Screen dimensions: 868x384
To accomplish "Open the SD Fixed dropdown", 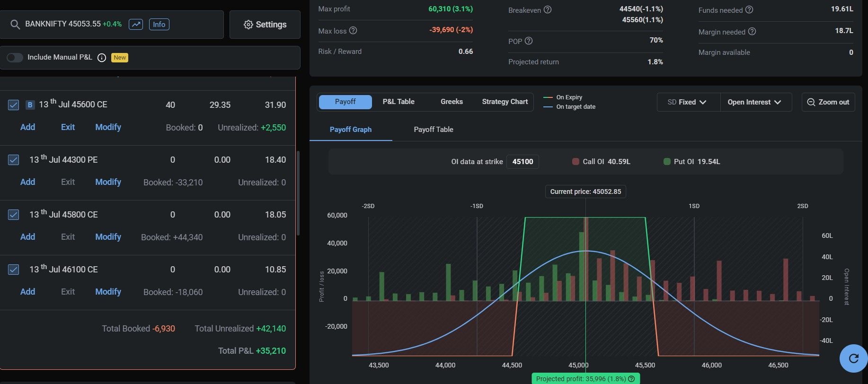I will 689,102.
